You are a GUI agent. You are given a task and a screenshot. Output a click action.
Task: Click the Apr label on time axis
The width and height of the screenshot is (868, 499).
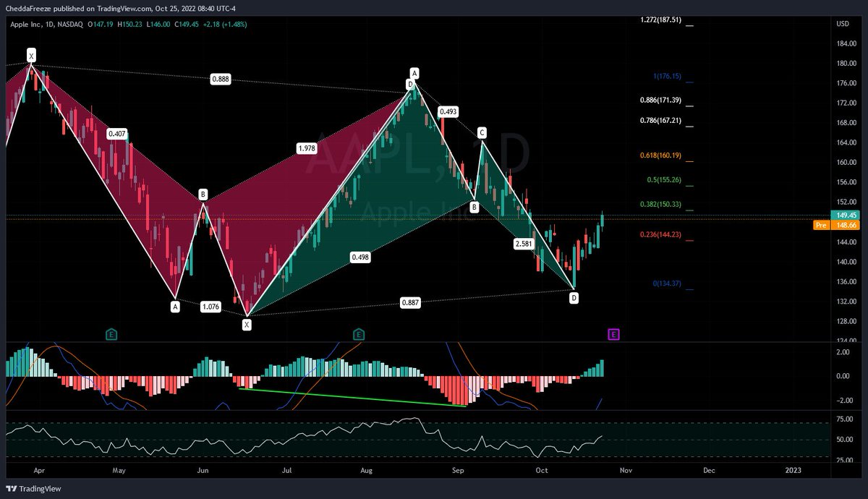coord(38,470)
